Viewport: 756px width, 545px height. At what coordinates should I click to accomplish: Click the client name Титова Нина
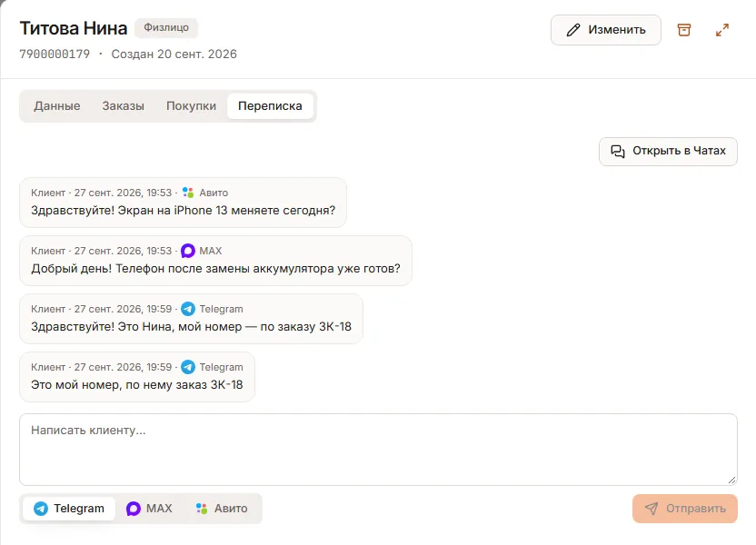pos(74,28)
